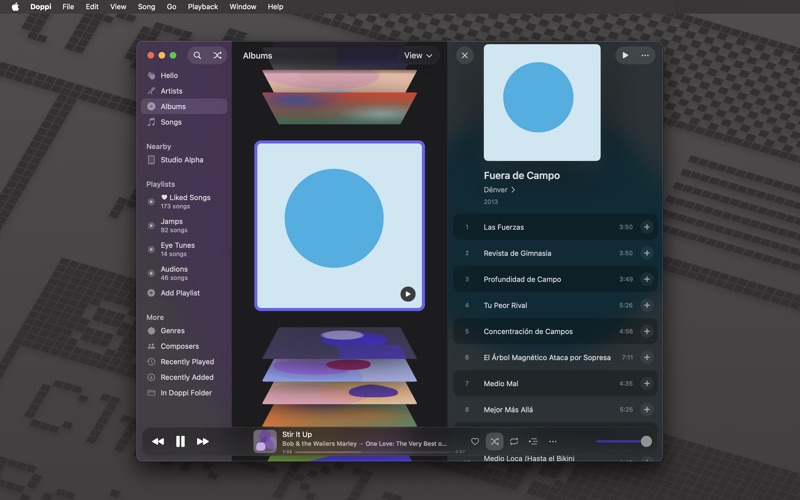Open the Edit menu
The image size is (800, 500).
tap(92, 7)
